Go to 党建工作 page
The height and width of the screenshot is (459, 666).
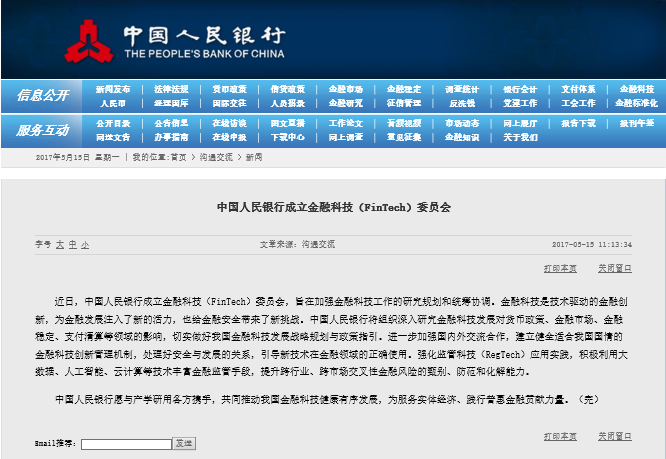[520, 103]
